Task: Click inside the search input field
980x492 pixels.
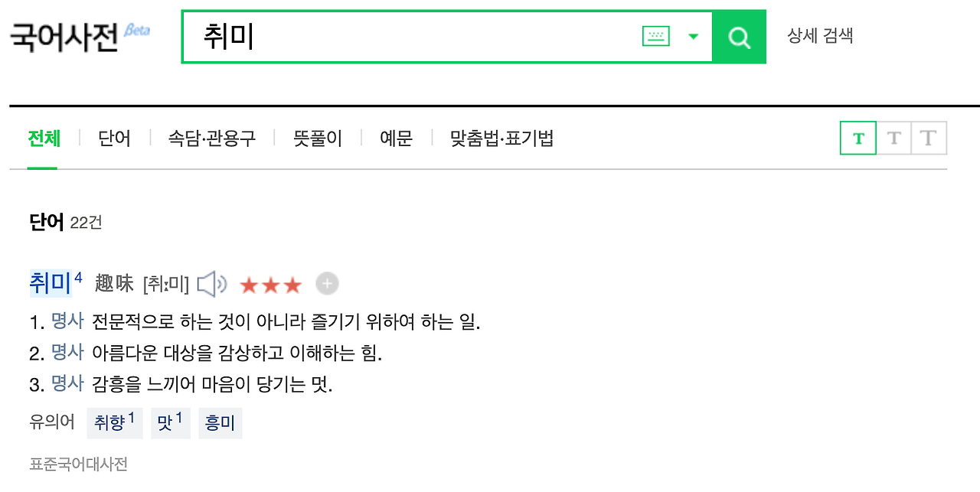Action: click(383, 36)
